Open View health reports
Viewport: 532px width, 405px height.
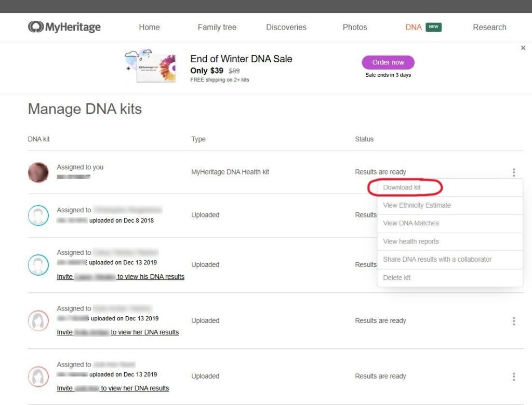pos(410,241)
